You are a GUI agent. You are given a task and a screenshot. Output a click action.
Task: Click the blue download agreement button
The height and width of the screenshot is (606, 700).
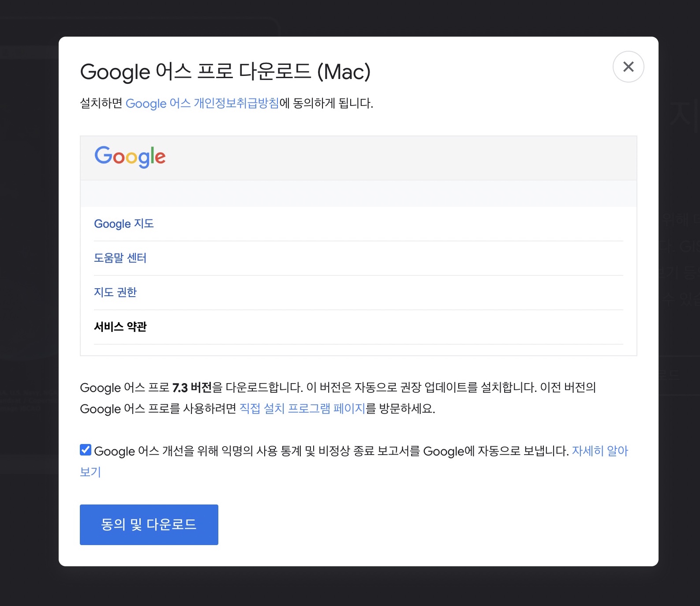pyautogui.click(x=149, y=524)
